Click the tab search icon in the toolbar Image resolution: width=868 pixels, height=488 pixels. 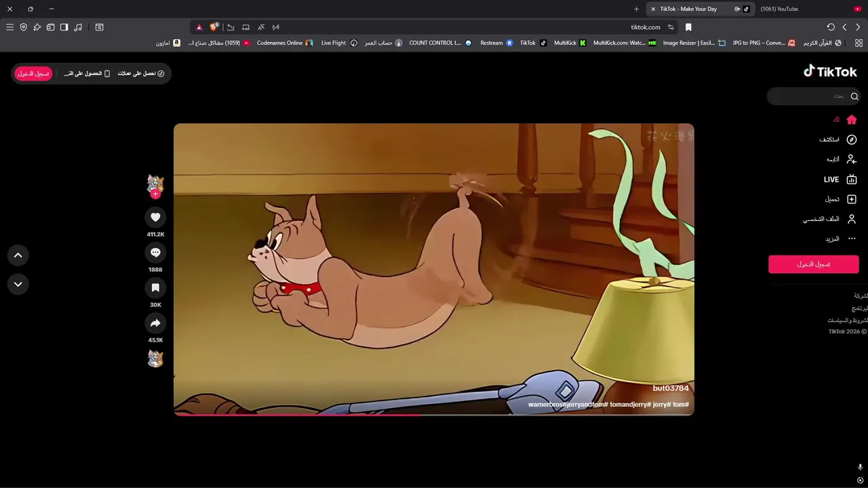pos(100,27)
